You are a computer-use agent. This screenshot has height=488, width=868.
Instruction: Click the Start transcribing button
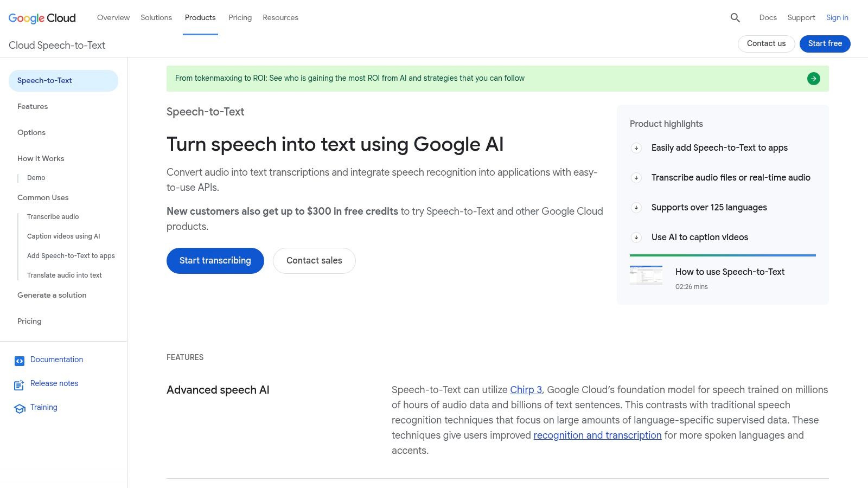pyautogui.click(x=215, y=261)
